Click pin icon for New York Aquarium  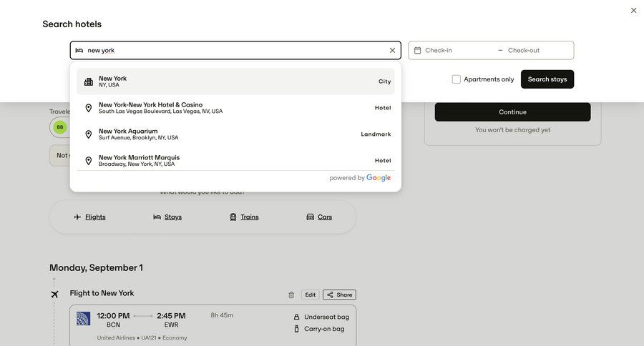(88, 134)
